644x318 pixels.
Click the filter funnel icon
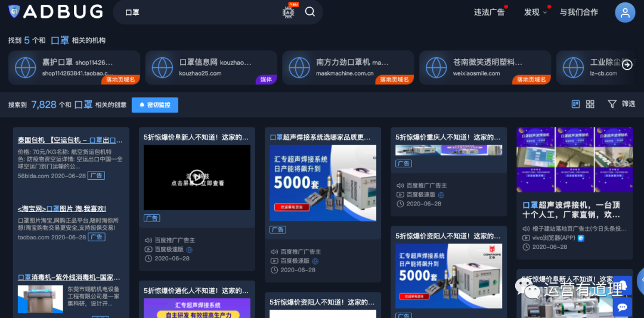click(x=612, y=104)
